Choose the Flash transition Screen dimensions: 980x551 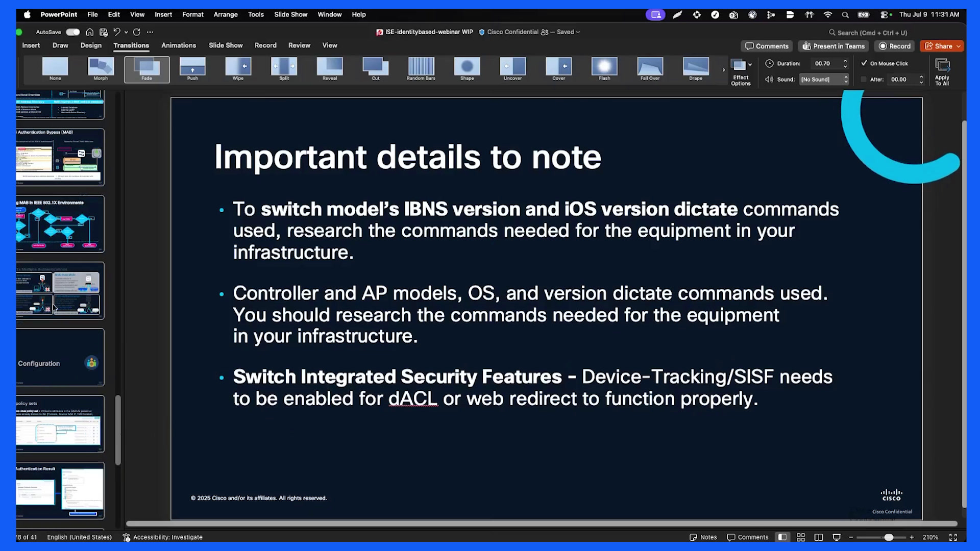pos(604,69)
